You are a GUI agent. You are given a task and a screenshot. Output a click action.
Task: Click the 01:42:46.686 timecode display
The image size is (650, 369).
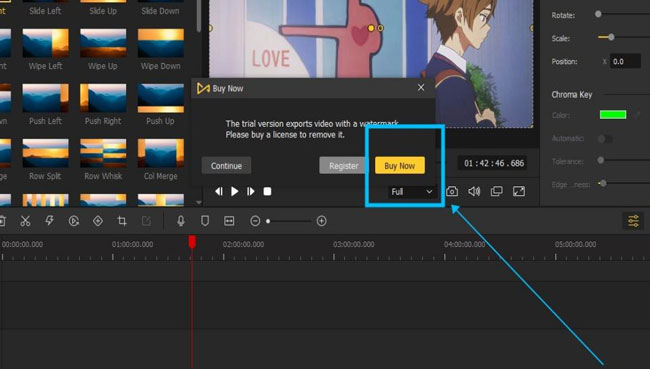tap(494, 163)
